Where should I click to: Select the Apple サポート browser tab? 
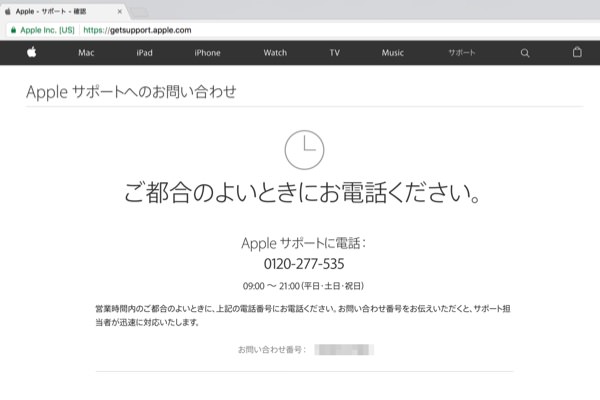[63, 11]
